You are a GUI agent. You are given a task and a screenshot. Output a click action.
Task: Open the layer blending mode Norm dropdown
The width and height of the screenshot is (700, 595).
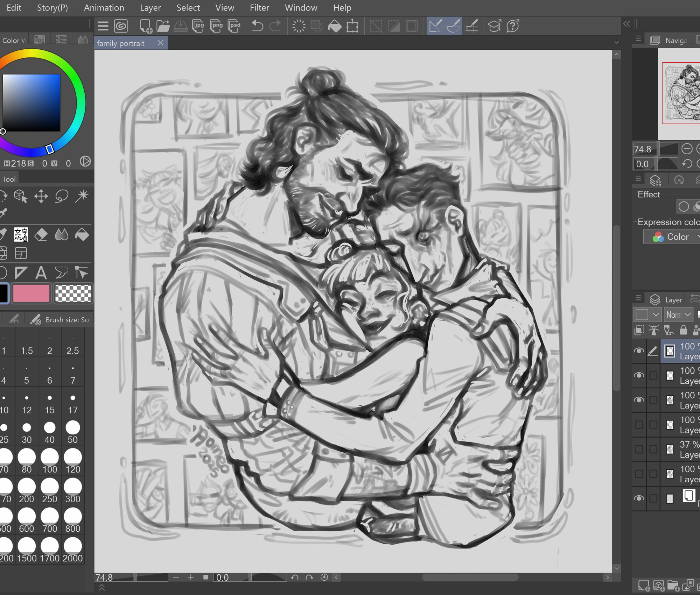(679, 314)
